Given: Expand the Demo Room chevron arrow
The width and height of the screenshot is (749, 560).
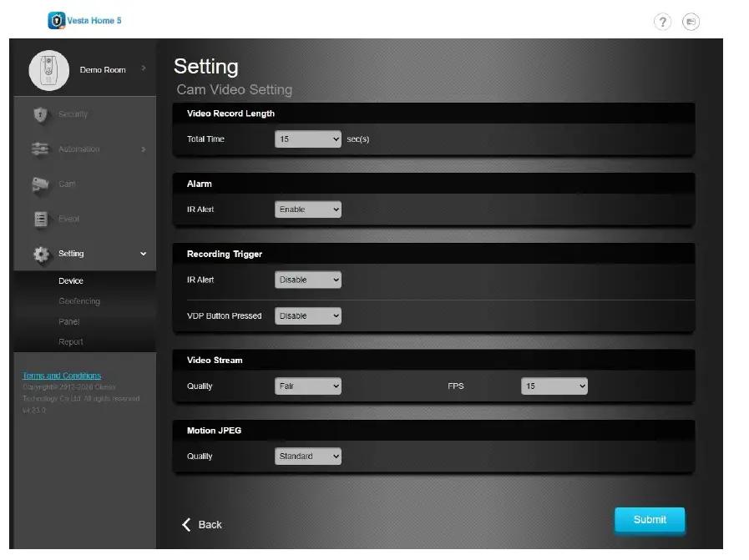Looking at the screenshot, I should pos(144,68).
